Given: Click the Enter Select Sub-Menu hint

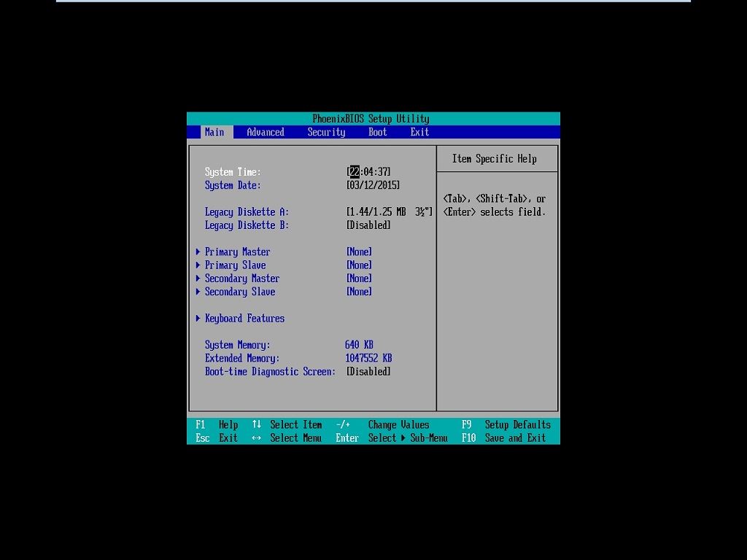Looking at the screenshot, I should coord(392,438).
